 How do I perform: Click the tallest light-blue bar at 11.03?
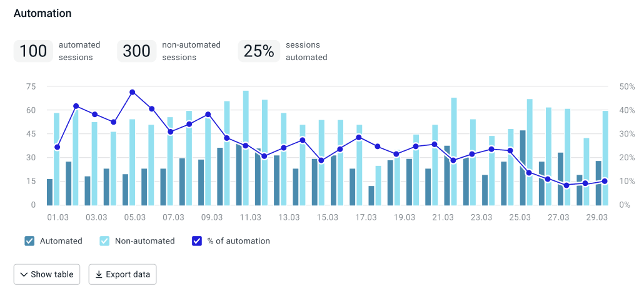pyautogui.click(x=246, y=147)
